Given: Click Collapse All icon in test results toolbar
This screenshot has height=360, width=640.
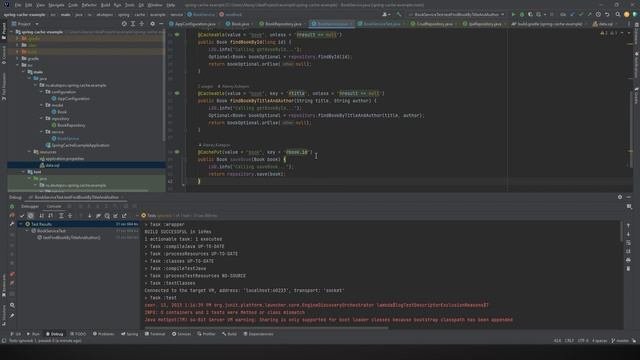Looking at the screenshot, I should (x=70, y=216).
